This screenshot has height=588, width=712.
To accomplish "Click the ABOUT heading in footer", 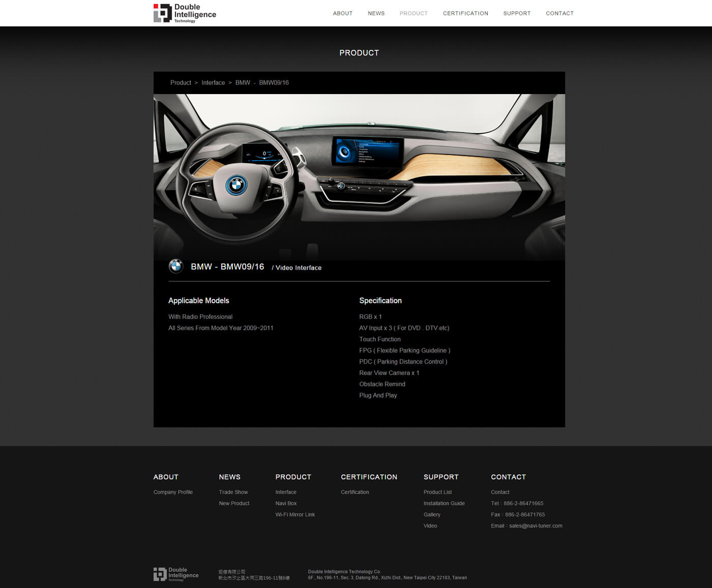I will pos(166,477).
